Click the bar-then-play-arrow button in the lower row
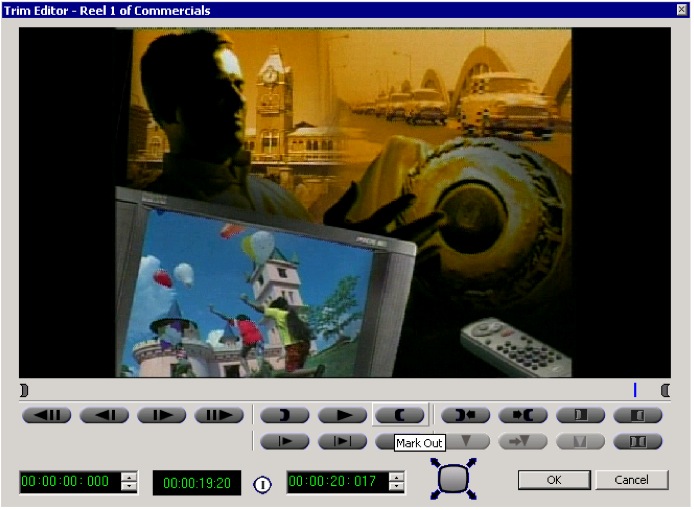694x510 pixels. 285,441
